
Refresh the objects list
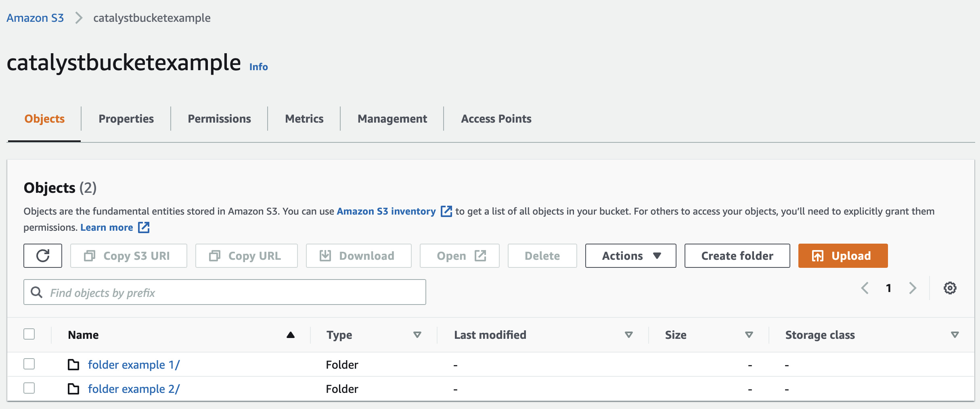click(43, 256)
